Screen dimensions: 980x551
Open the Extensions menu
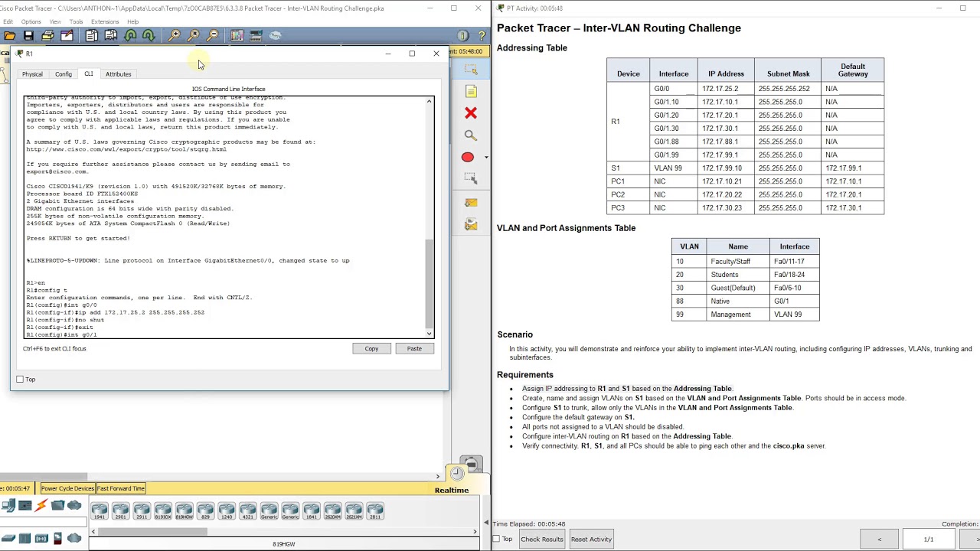click(105, 21)
